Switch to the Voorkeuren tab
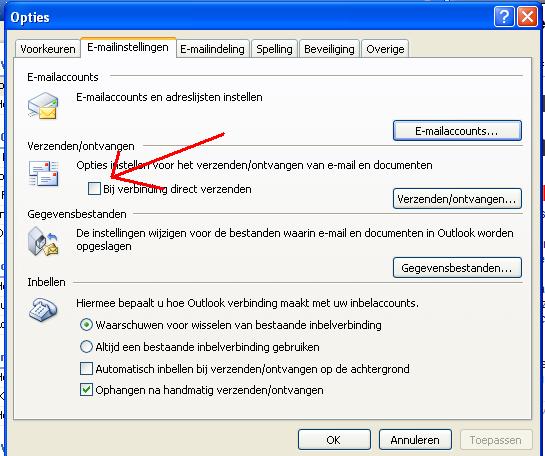545x456 pixels. [48, 49]
